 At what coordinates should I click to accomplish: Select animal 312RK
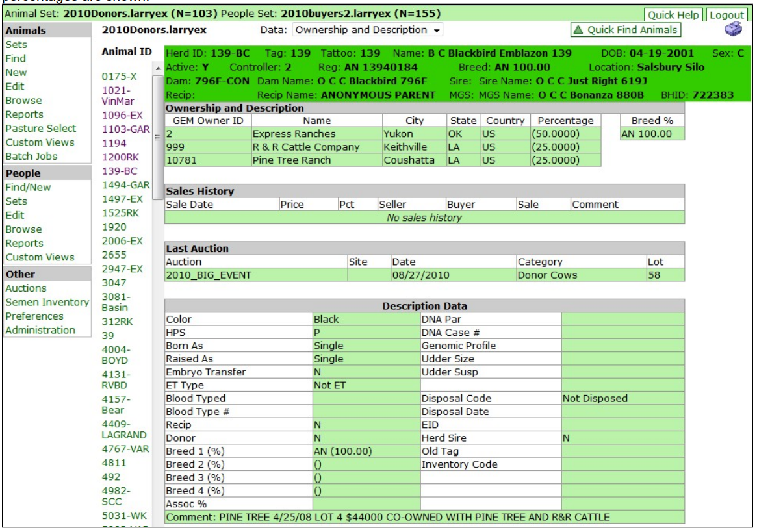pos(118,322)
